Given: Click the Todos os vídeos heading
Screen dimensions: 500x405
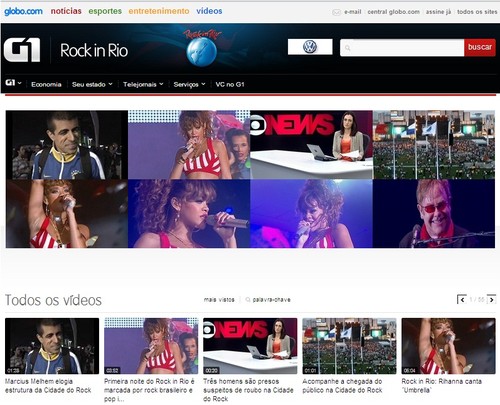Looking at the screenshot, I should pos(53,300).
